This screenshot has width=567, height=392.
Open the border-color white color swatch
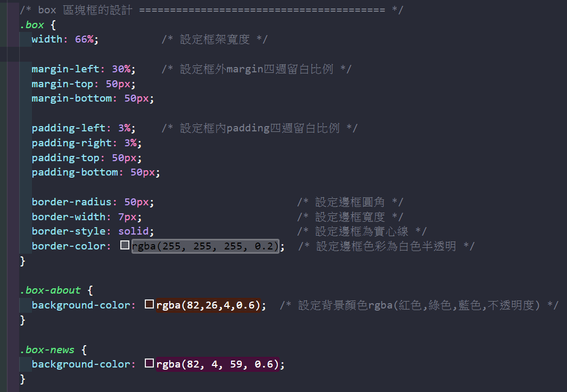125,245
